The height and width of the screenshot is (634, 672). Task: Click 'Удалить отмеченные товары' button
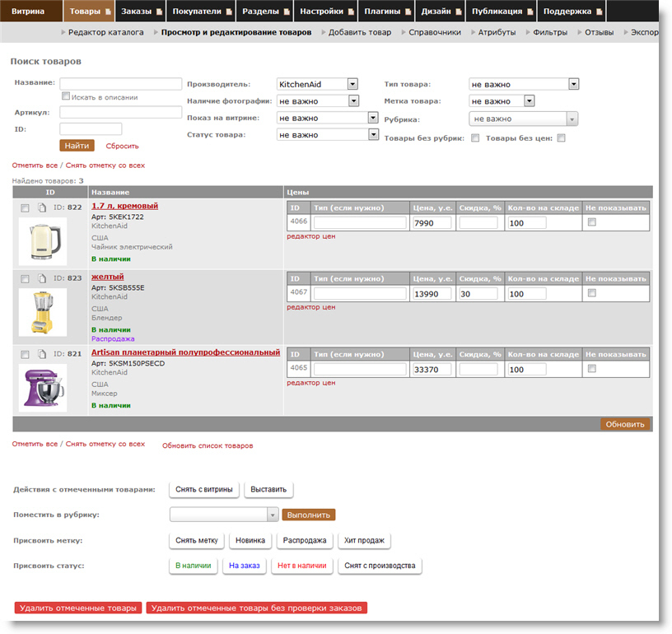tap(78, 608)
